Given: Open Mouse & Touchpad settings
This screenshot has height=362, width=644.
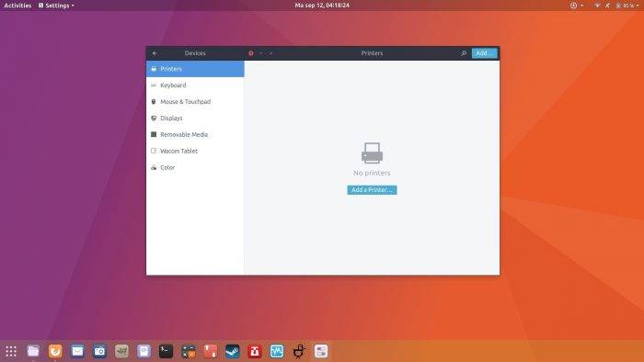Looking at the screenshot, I should pos(195,102).
